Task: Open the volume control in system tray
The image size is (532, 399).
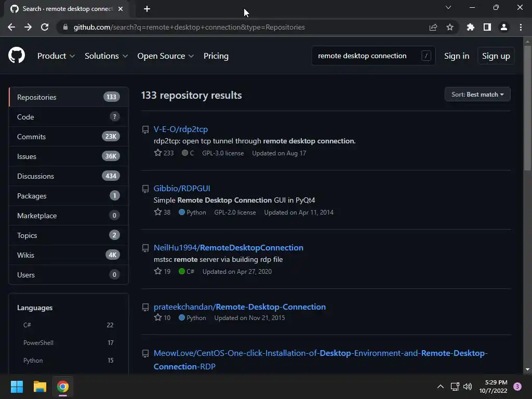Action: coord(468,387)
